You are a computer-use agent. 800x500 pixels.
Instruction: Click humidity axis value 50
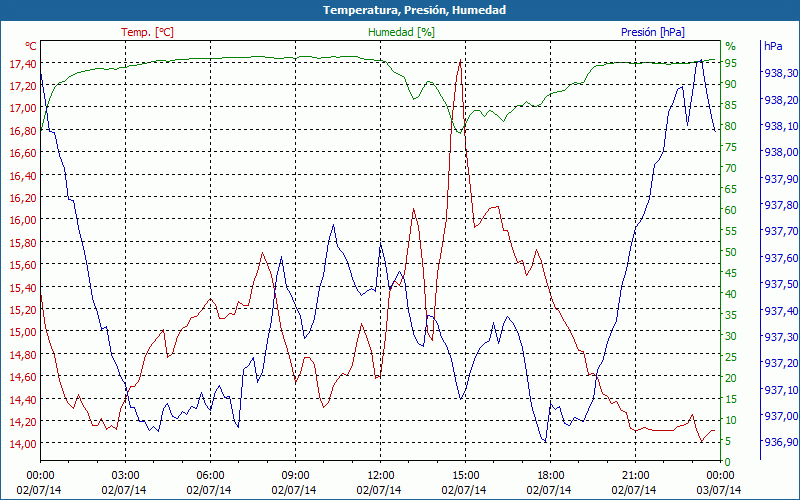(x=731, y=252)
